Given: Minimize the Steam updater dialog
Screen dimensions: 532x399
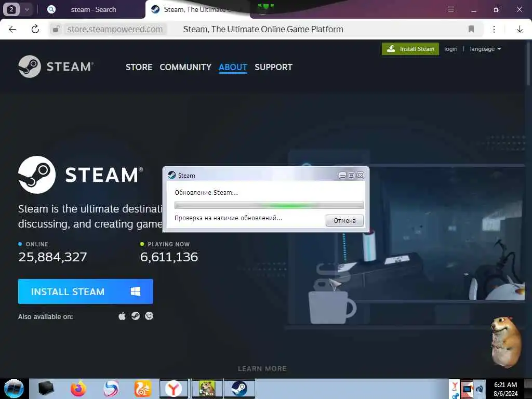Looking at the screenshot, I should [342, 175].
